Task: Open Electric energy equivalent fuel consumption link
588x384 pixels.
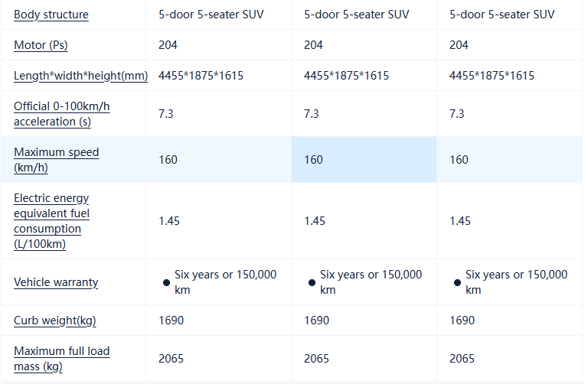Action: coord(51,221)
